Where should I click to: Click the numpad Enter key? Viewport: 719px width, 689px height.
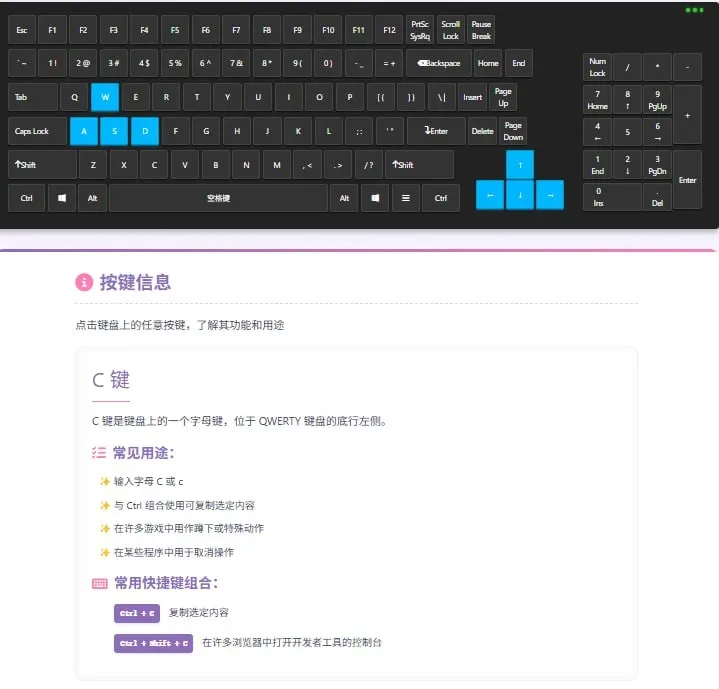pyautogui.click(x=687, y=180)
